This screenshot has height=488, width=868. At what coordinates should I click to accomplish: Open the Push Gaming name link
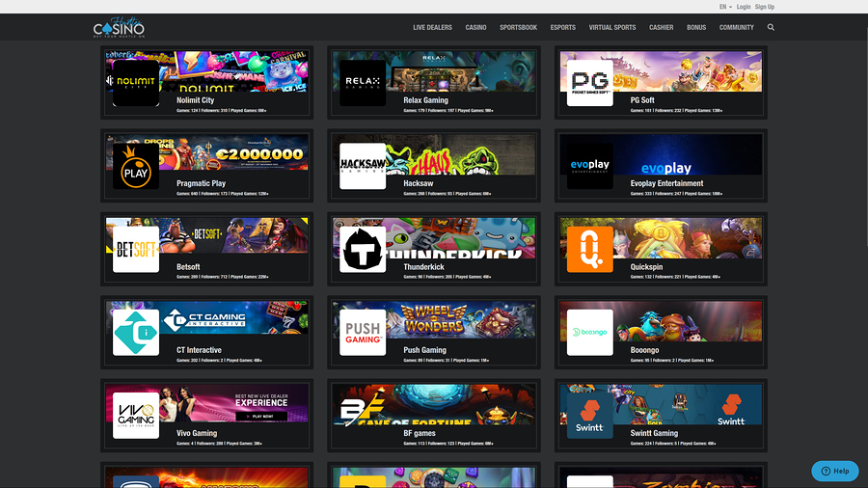click(424, 350)
